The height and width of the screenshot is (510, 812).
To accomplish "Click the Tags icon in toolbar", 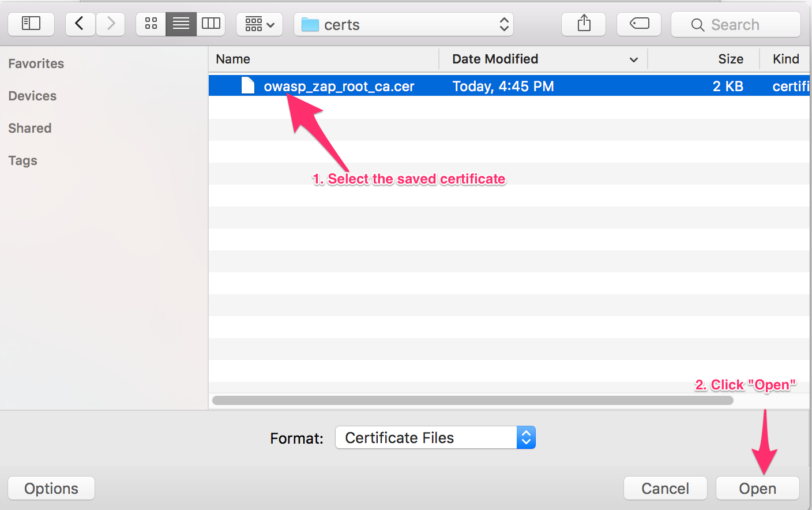I will (x=638, y=24).
